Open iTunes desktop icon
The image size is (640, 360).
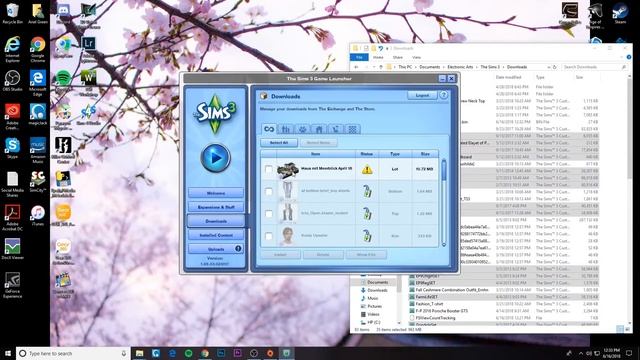38,216
